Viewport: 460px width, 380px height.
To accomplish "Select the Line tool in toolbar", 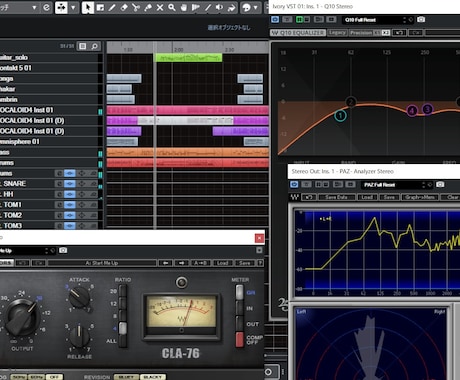I will click(x=208, y=8).
